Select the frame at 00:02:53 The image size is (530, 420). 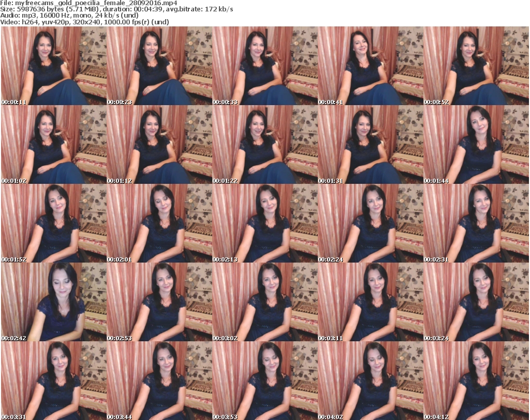[x=159, y=302]
